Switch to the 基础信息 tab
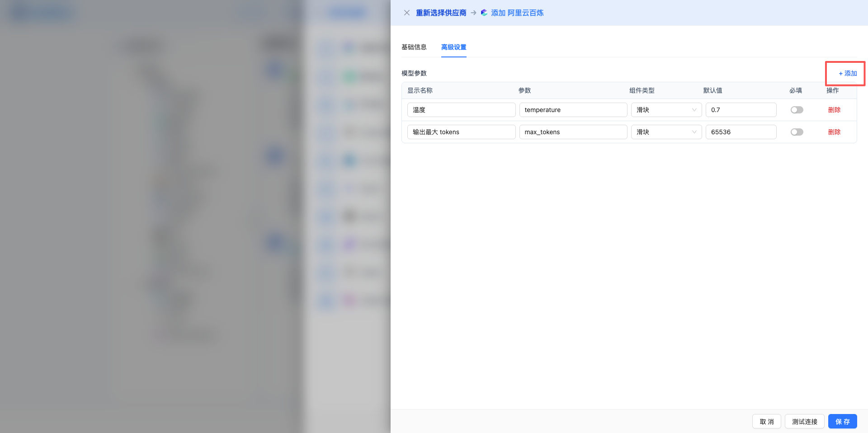 coord(414,47)
